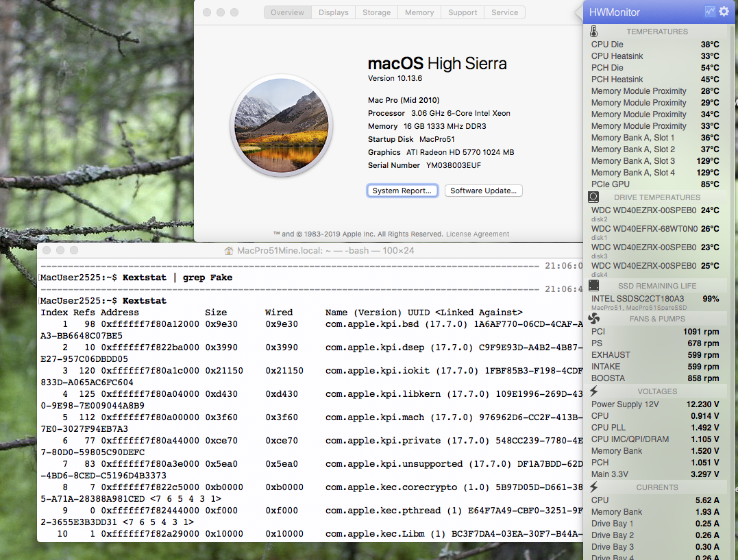Open the Memory tab
738x560 pixels.
point(419,13)
